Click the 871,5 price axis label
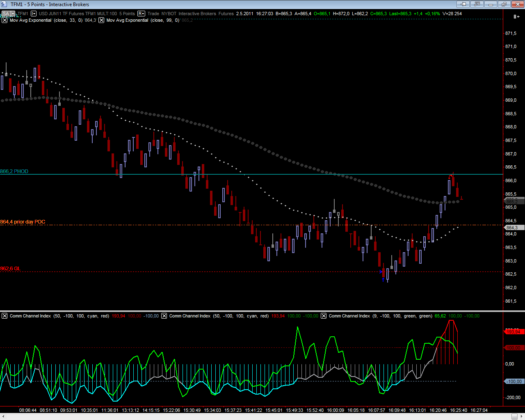Screen dimensions: 525x420 511,33
